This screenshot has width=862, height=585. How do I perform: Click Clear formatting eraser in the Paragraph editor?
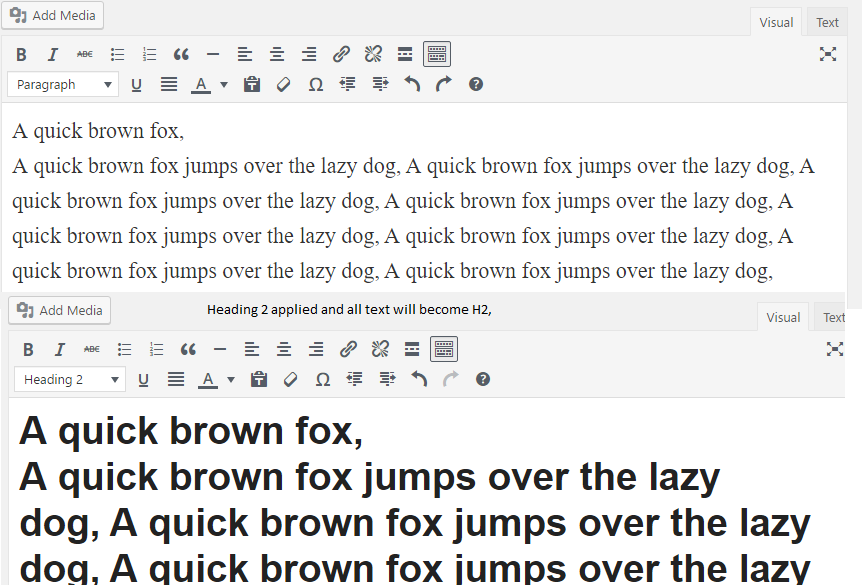pyautogui.click(x=283, y=85)
